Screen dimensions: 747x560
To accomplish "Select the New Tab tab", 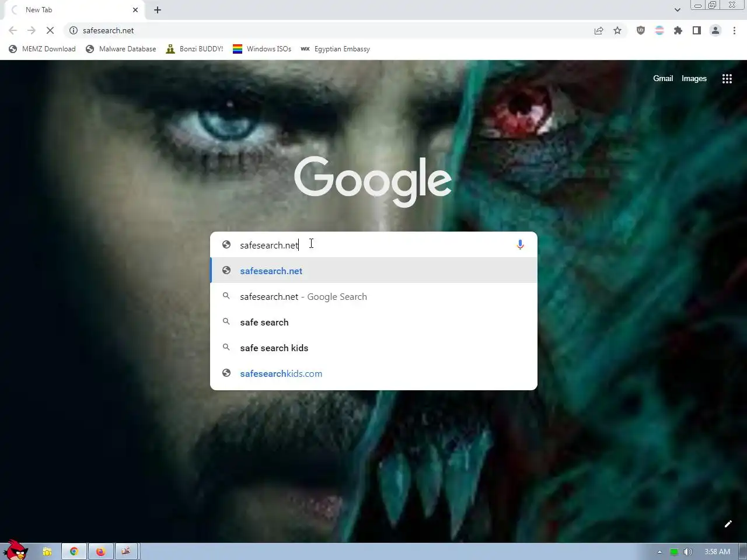I will [x=74, y=10].
